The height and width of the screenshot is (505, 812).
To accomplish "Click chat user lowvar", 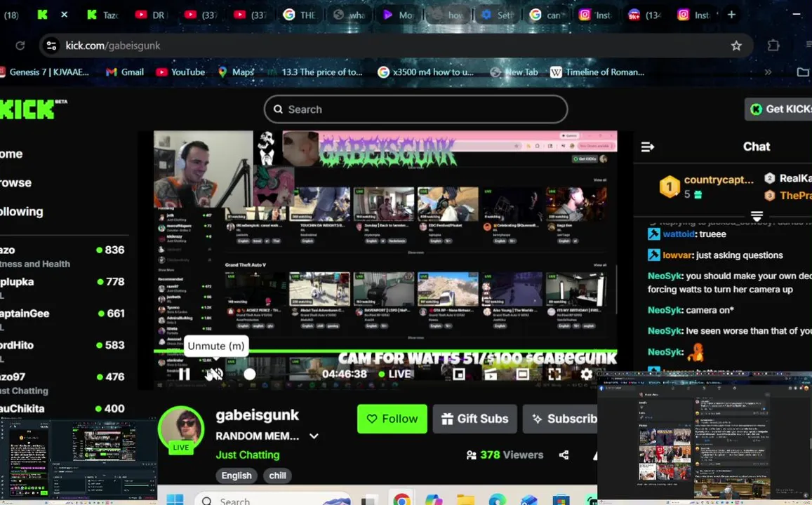I will pyautogui.click(x=677, y=255).
